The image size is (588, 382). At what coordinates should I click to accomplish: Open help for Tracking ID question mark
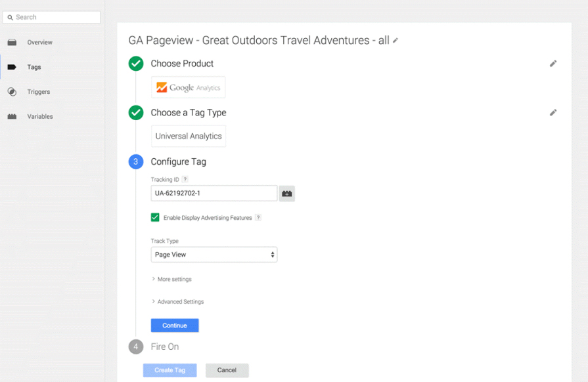click(185, 179)
